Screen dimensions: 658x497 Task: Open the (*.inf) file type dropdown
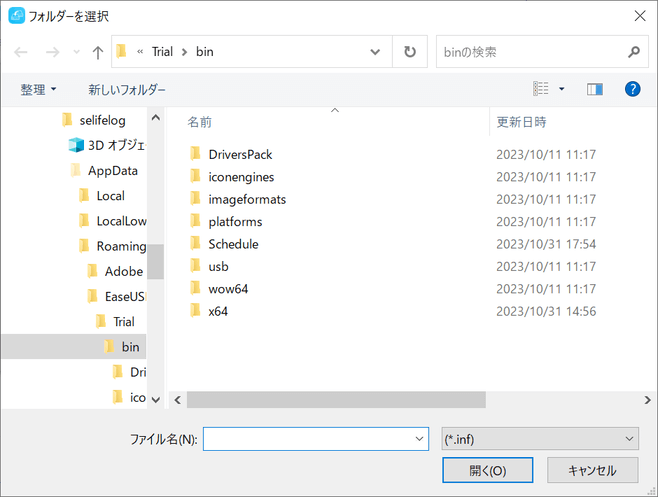pyautogui.click(x=539, y=438)
